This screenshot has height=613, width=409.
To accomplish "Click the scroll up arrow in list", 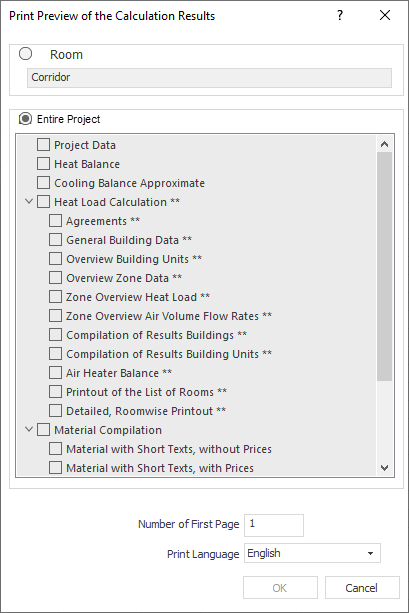I will point(384,144).
